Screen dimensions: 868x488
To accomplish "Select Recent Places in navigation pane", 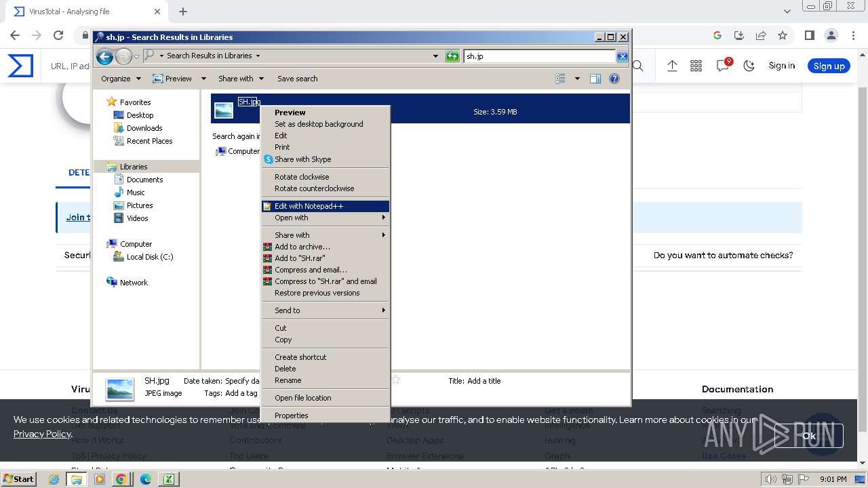I will click(x=149, y=141).
